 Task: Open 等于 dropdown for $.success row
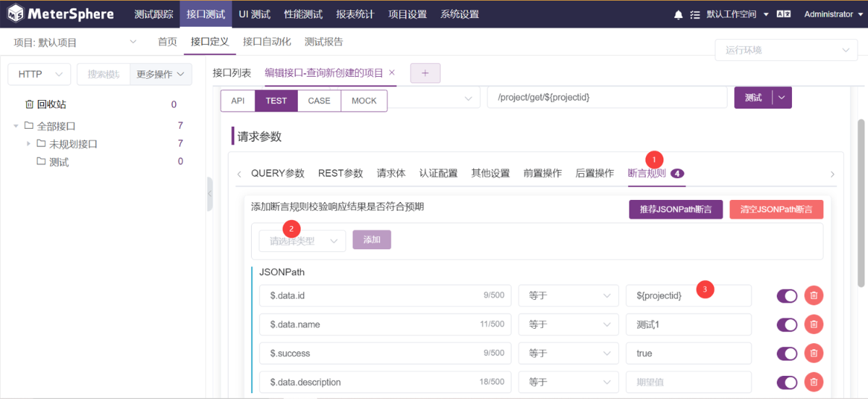[569, 353]
